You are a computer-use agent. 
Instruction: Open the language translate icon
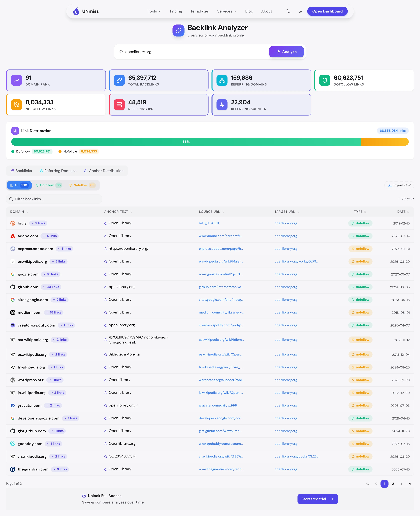click(288, 11)
